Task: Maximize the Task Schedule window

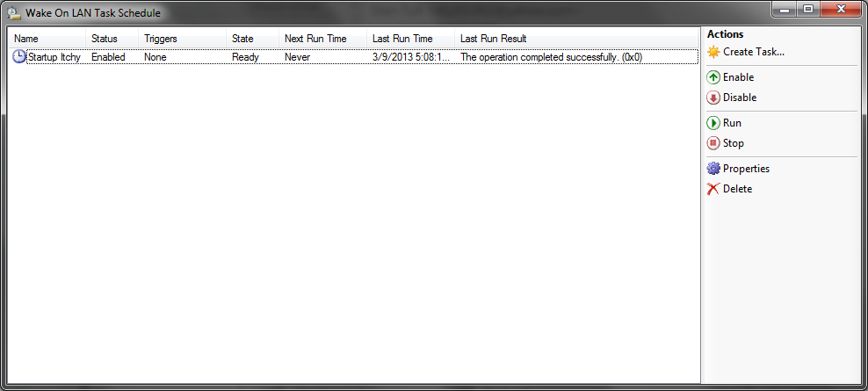Action: click(808, 10)
